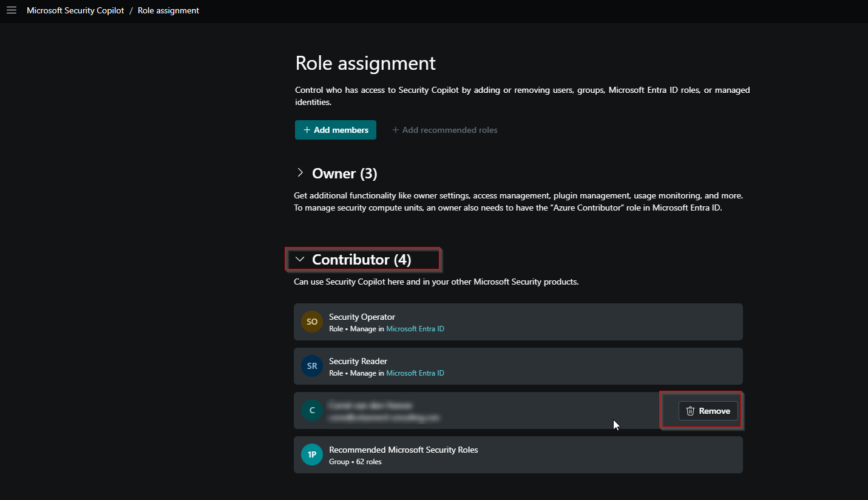Click the trash can icon in Remove
The image size is (868, 500).
(x=690, y=411)
